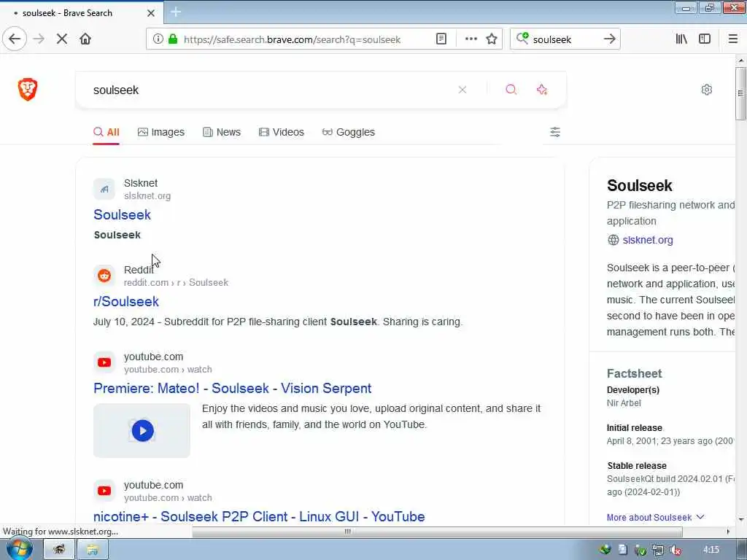This screenshot has width=747, height=560.
Task: Stop loading the page
Action: (x=62, y=39)
